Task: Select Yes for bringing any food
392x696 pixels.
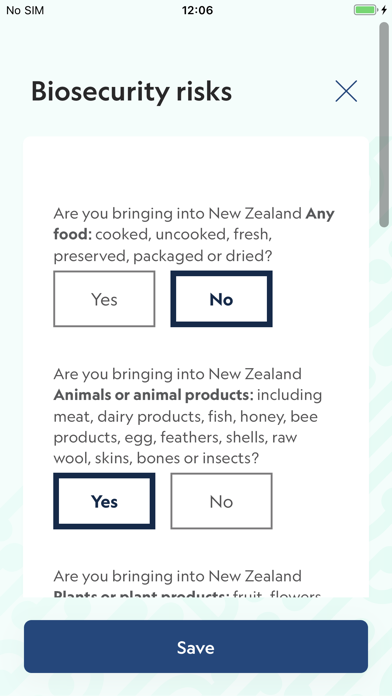Action: point(104,299)
